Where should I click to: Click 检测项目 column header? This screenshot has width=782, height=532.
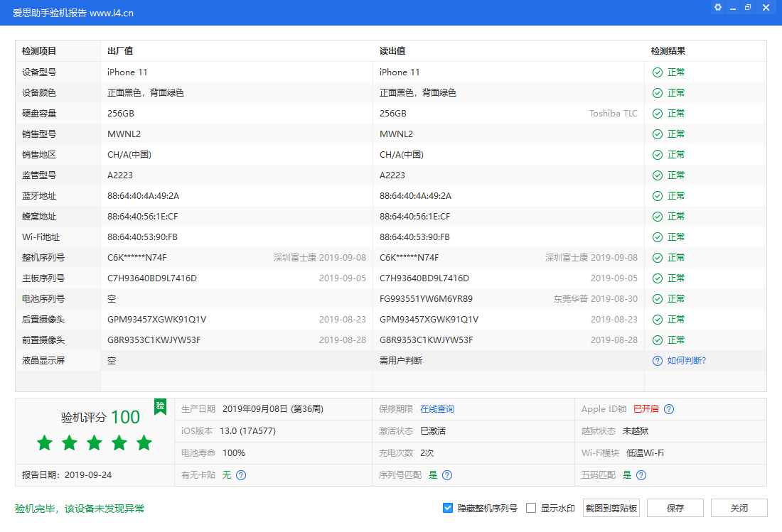(x=39, y=51)
